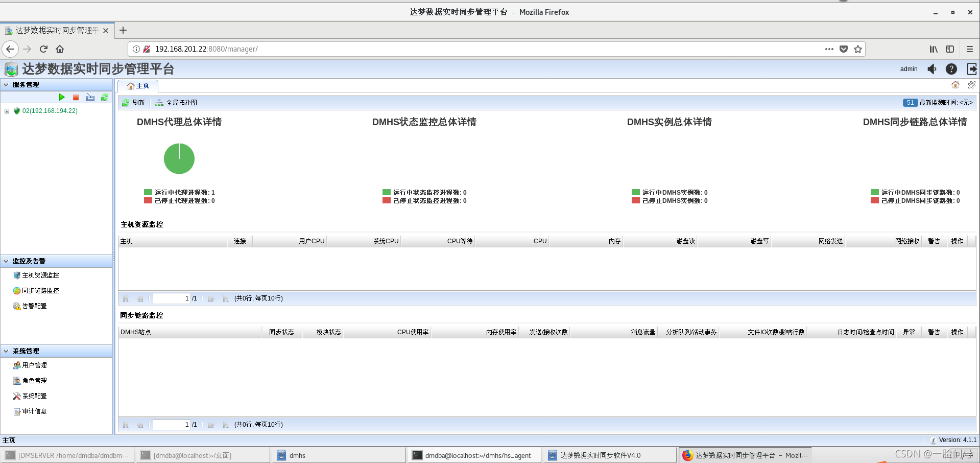
Task: Go to first page of host table
Action: tap(126, 298)
